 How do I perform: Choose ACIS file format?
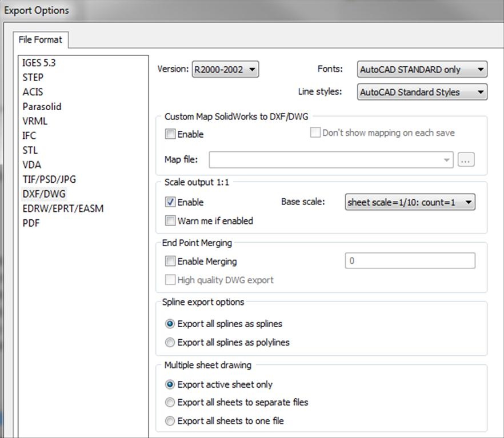[33, 92]
